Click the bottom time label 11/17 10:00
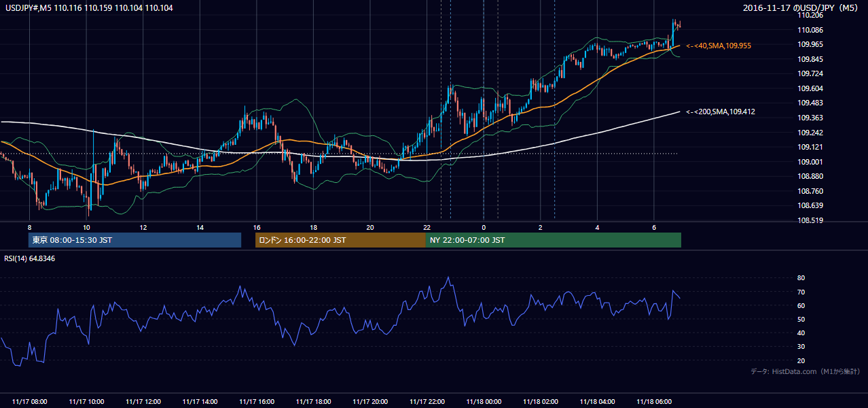Screen dimensions: 868x408 tap(86, 402)
